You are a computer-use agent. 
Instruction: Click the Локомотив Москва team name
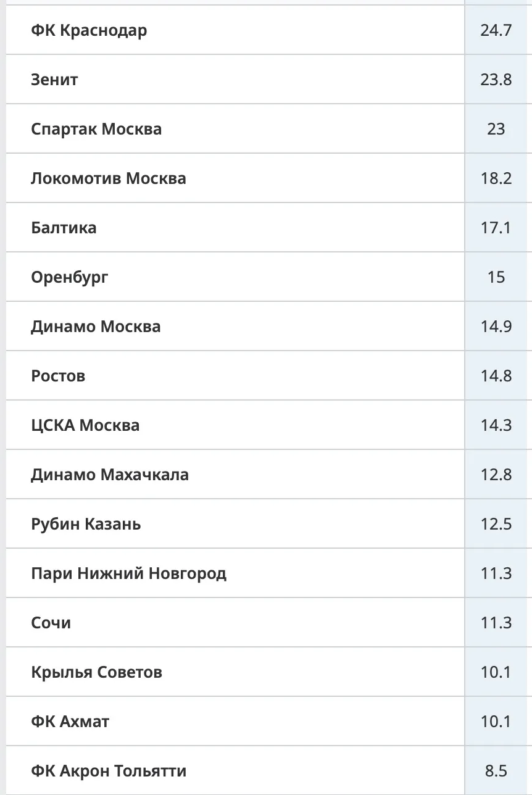[x=109, y=178]
